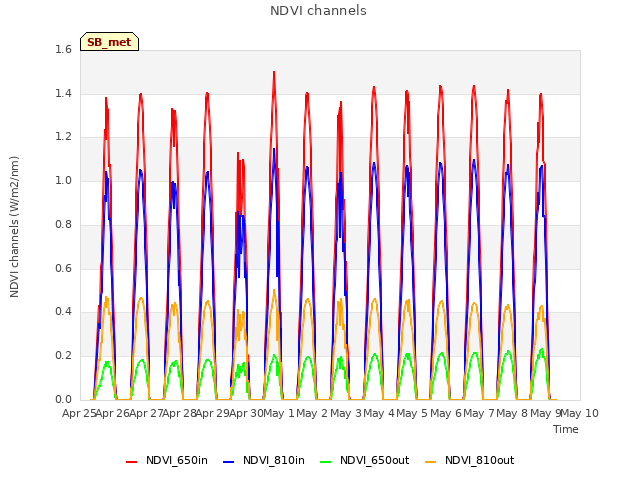The image size is (640, 480).
Task: Click the NDVI channels chart title
Action: tap(318, 10)
